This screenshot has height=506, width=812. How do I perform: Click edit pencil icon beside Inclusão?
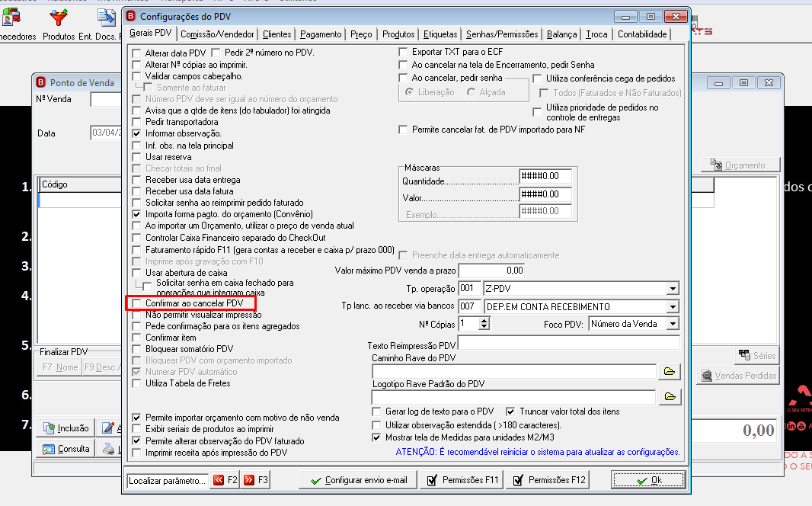coord(108,428)
